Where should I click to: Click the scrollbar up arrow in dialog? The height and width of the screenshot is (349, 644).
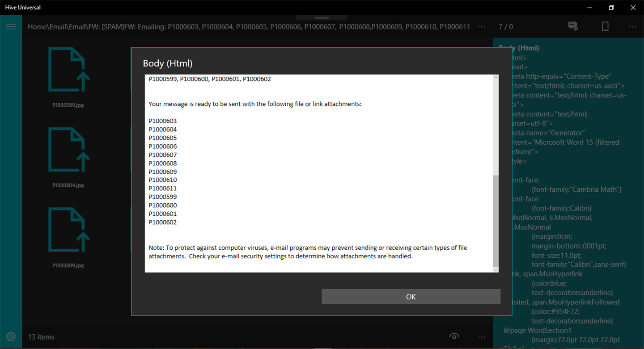tap(496, 77)
